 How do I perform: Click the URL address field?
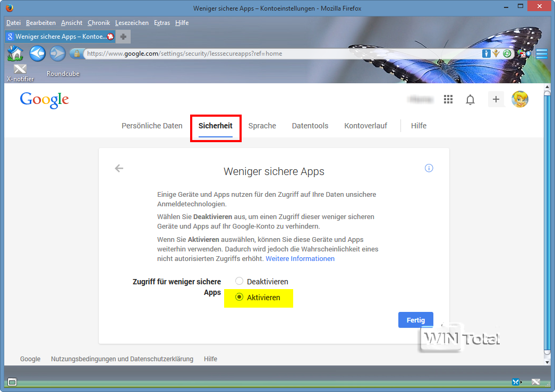pos(283,54)
